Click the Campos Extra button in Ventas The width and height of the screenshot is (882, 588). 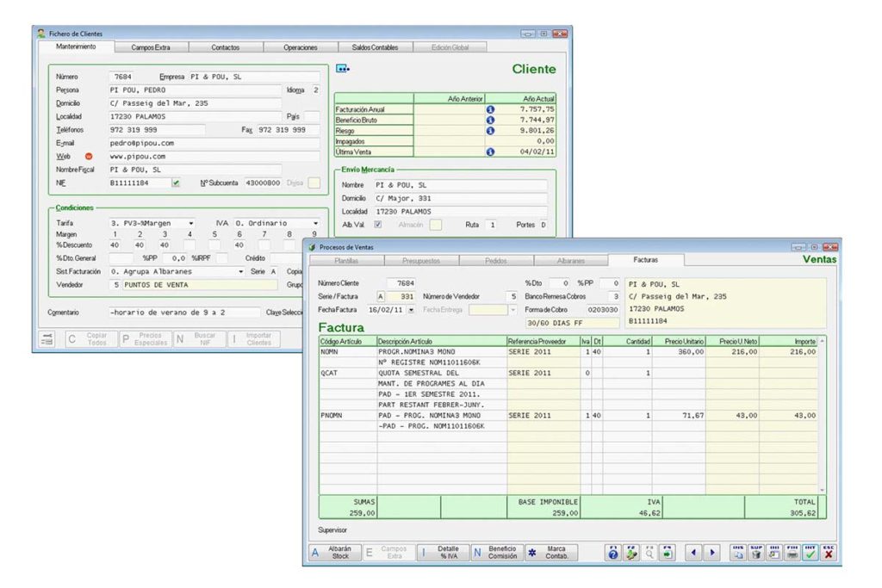tap(389, 552)
